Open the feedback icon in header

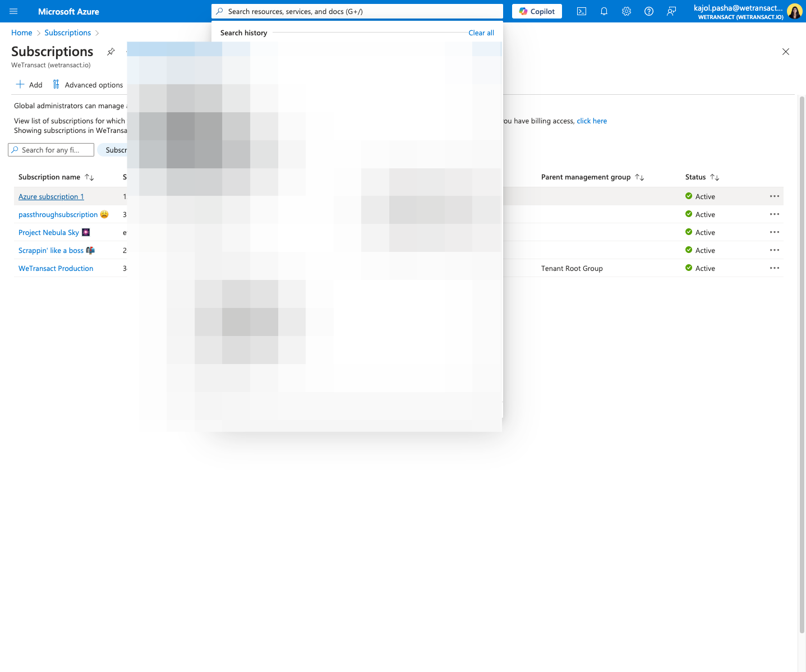pos(671,11)
